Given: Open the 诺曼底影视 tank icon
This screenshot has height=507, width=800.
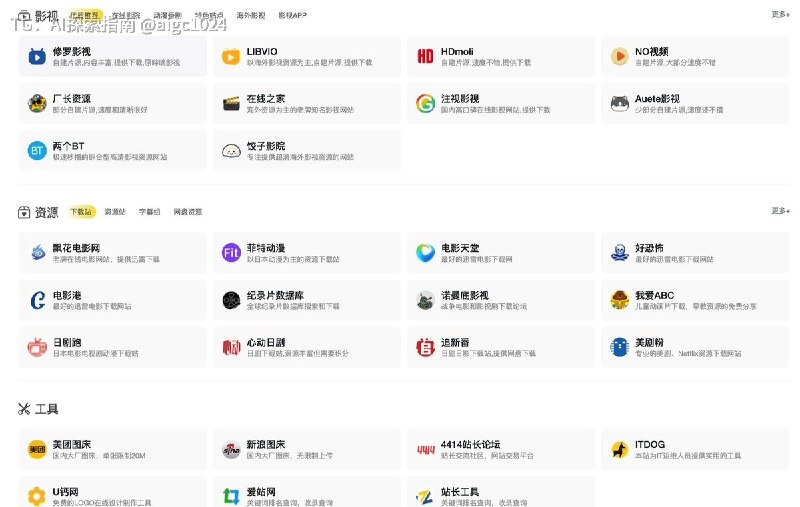Looking at the screenshot, I should [x=426, y=300].
